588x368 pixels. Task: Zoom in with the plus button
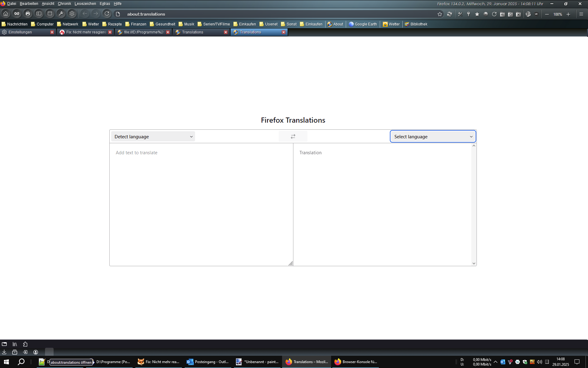coord(568,14)
